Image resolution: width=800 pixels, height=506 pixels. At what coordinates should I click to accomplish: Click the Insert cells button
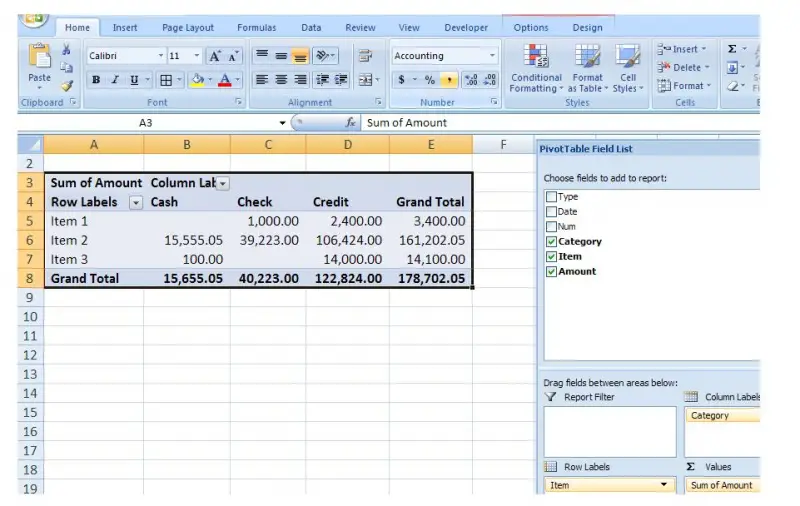pyautogui.click(x=682, y=49)
